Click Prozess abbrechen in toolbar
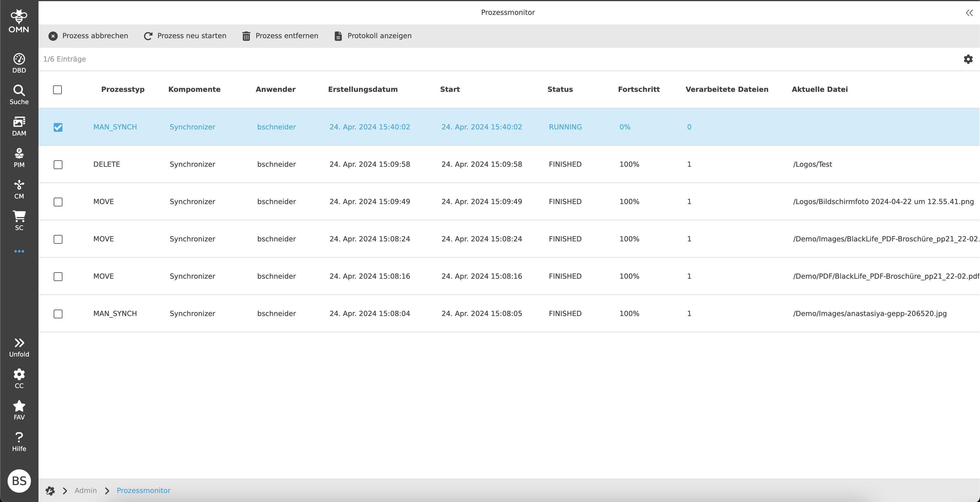980x502 pixels. click(x=88, y=36)
